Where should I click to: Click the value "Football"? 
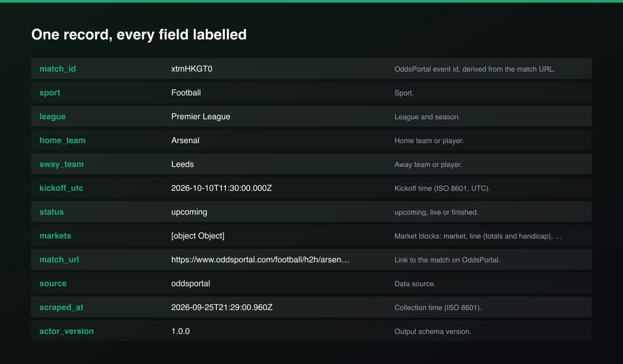(x=186, y=93)
